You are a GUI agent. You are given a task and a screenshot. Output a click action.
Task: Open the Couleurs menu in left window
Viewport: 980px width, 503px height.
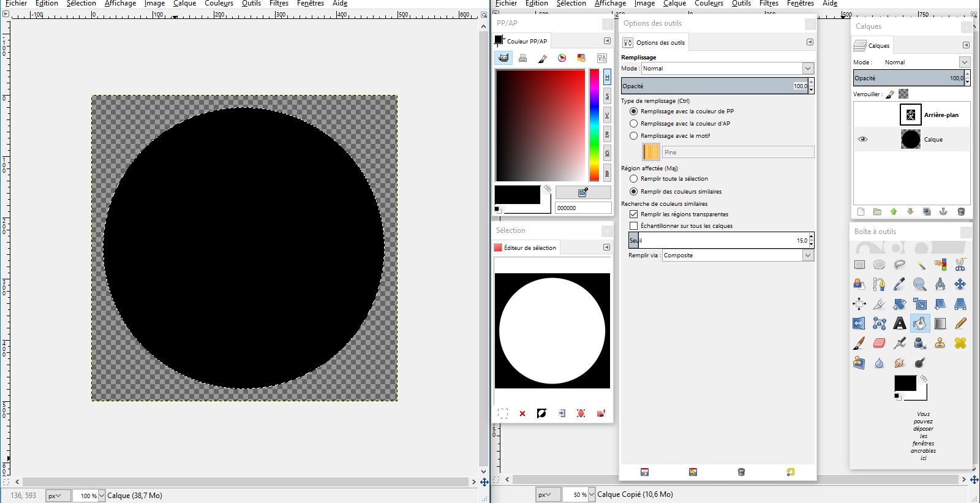(219, 4)
